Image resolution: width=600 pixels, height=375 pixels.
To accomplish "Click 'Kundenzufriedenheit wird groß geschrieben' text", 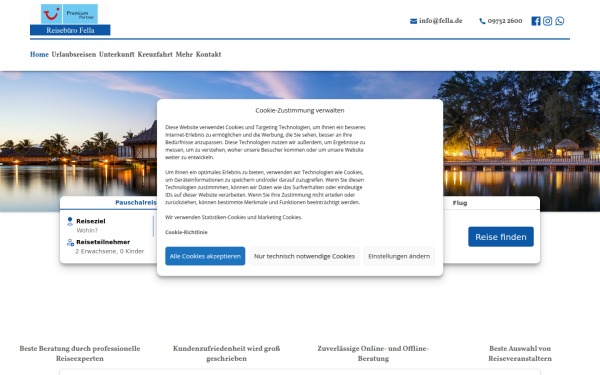I will 227,354.
